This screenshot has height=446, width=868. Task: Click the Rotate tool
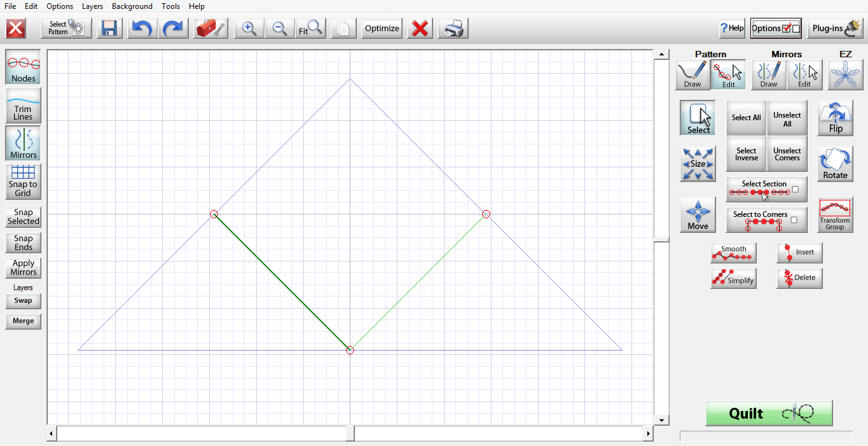(836, 164)
